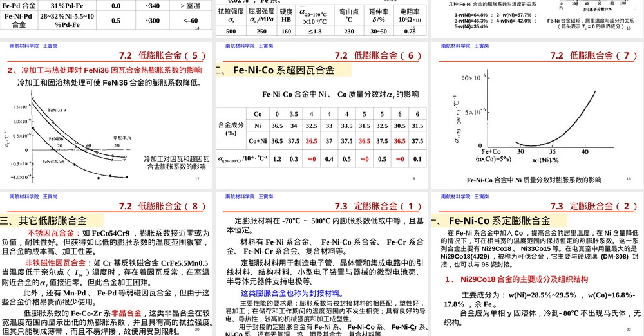Click table title 'Fe-Ni-Co 合金中 Ni、Co 质量分数对α的影响'

click(341, 94)
